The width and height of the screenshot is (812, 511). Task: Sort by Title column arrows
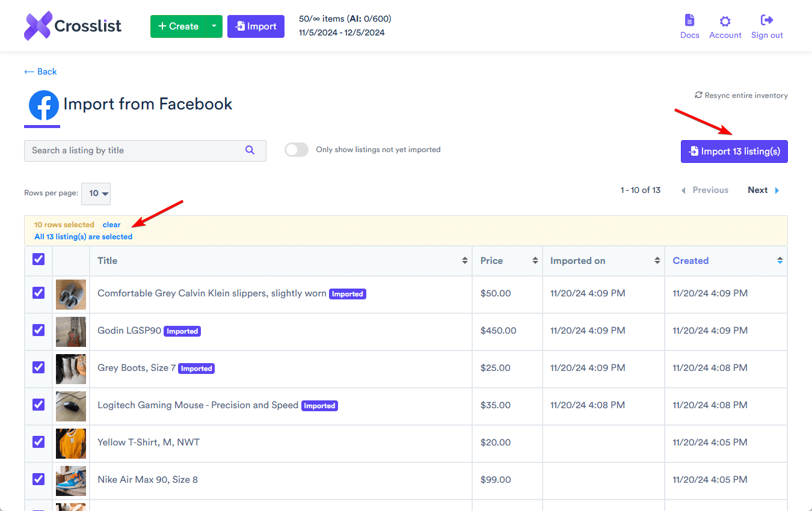point(464,261)
